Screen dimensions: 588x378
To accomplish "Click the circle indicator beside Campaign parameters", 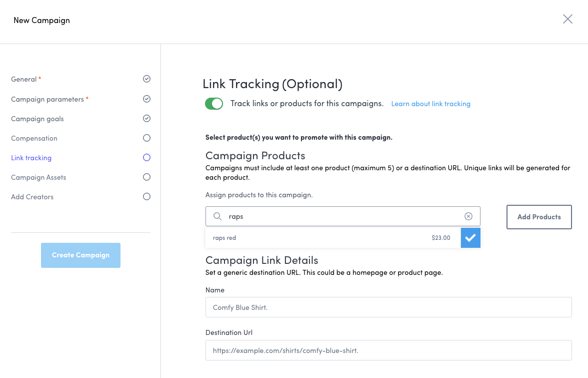I will [146, 99].
